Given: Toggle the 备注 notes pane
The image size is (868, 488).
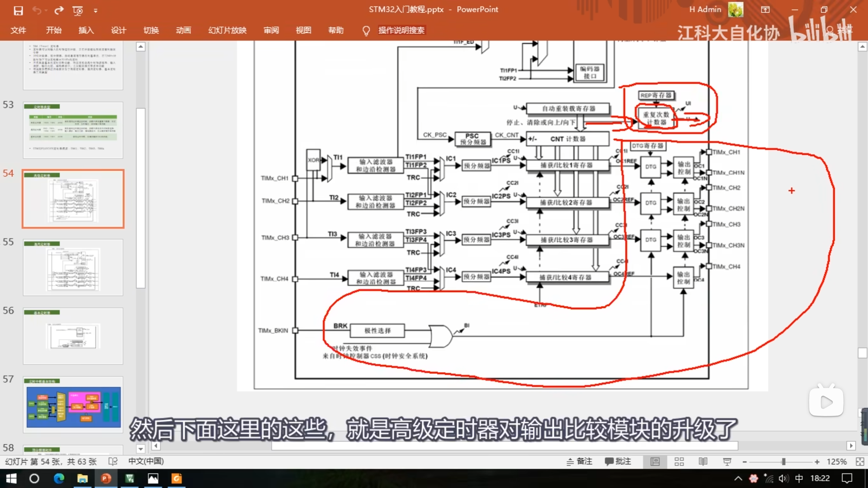Looking at the screenshot, I should [x=579, y=462].
